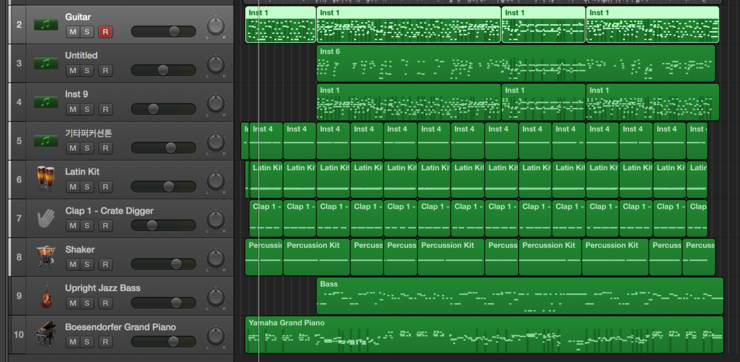This screenshot has width=740, height=362.
Task: Mute the Shaker track
Action: (x=72, y=264)
